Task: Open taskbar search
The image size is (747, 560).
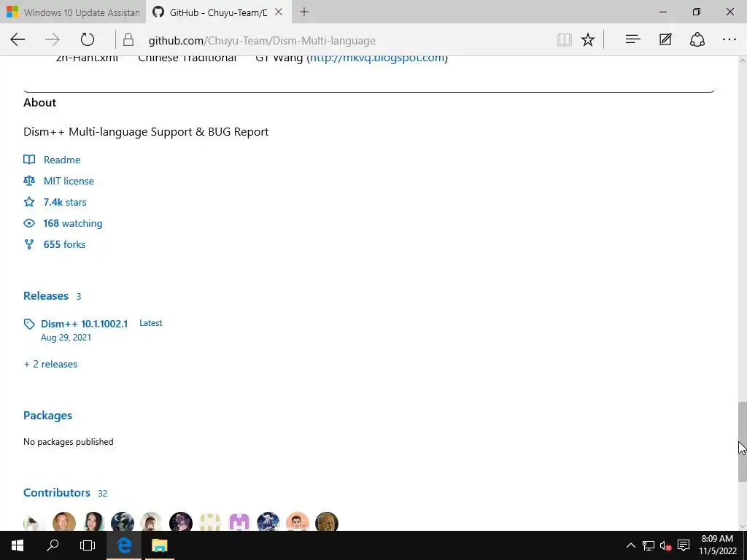Action: [53, 545]
